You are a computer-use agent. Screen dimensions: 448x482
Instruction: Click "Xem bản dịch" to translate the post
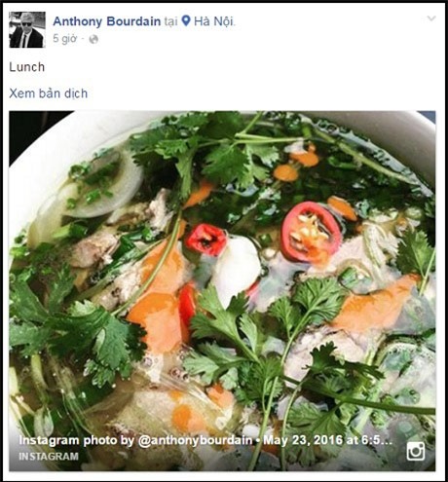49,93
